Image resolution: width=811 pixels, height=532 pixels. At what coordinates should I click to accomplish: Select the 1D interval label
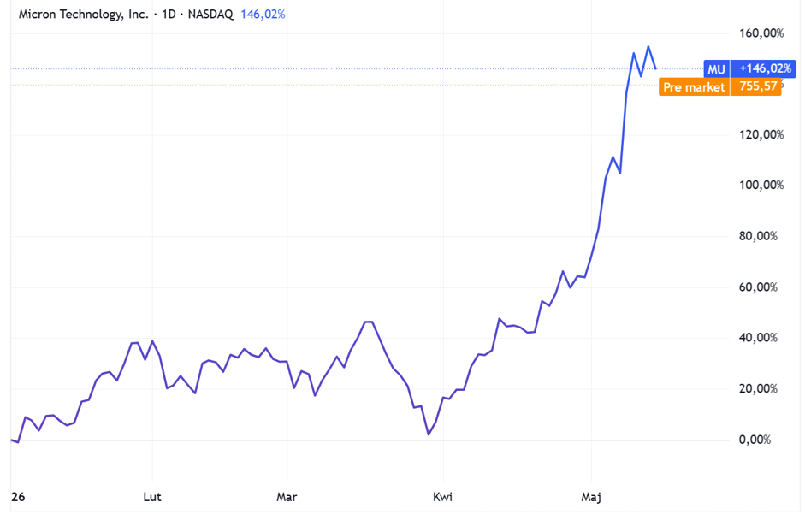click(169, 14)
